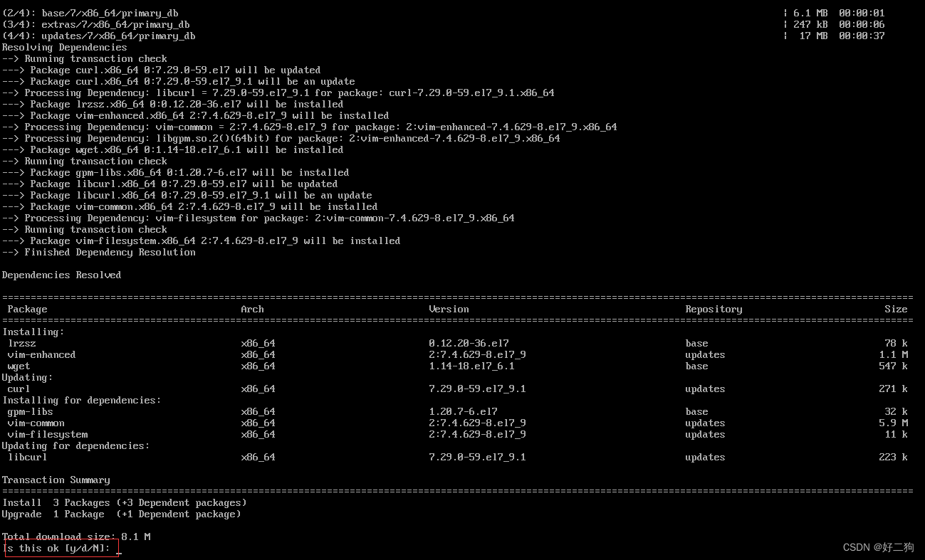
Task: Click the 'Total download size: 8.1 M' line
Action: coord(76,537)
